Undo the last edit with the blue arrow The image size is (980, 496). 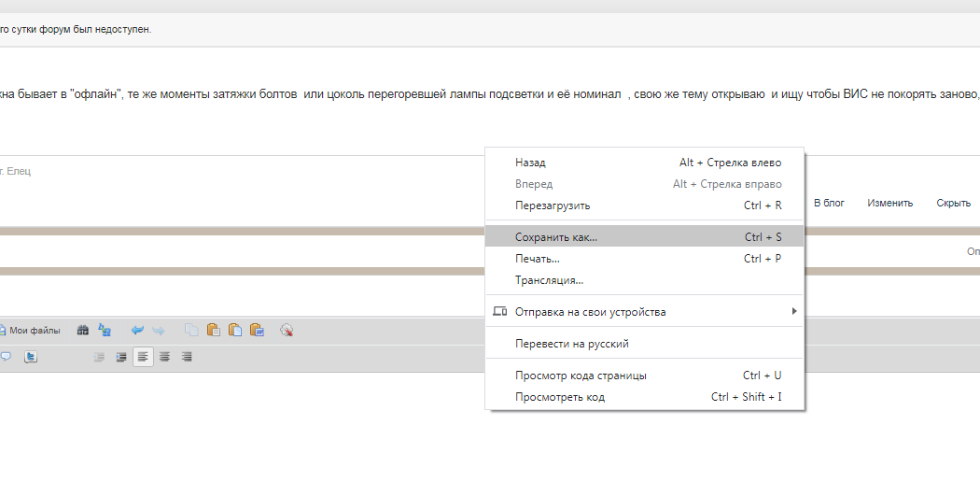137,331
